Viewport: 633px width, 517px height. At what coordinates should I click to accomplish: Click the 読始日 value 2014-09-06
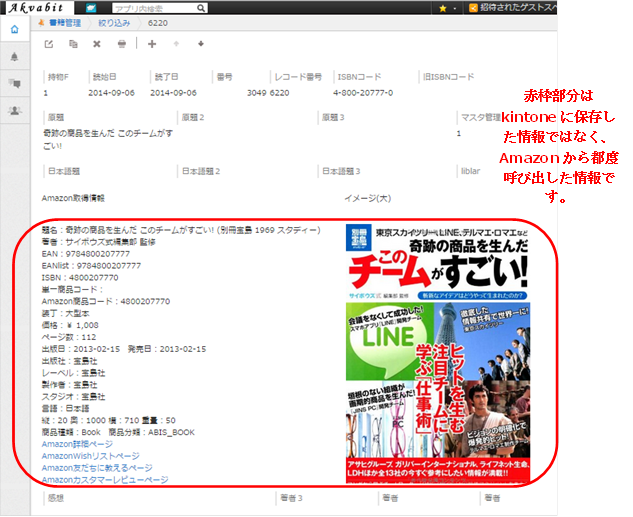point(111,93)
